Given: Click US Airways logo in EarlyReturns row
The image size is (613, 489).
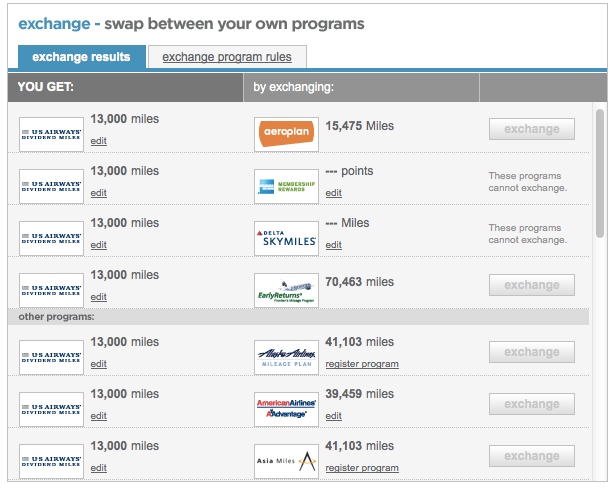Looking at the screenshot, I should pos(51,290).
